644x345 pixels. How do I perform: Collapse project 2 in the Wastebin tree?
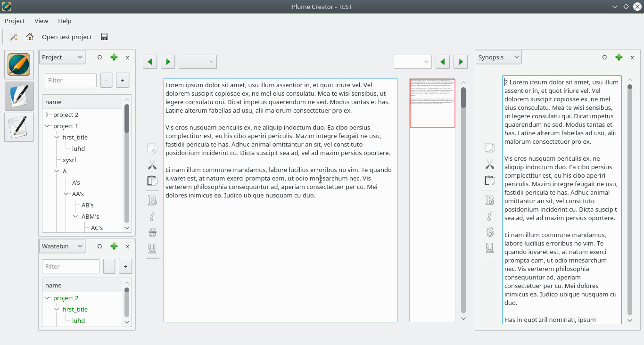47,298
